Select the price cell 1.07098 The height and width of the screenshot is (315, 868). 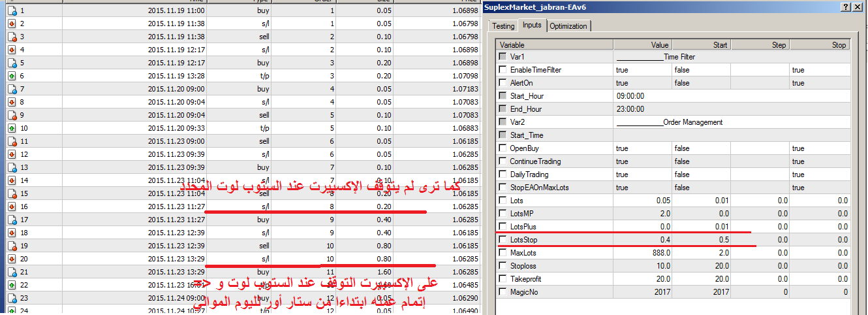465,76
